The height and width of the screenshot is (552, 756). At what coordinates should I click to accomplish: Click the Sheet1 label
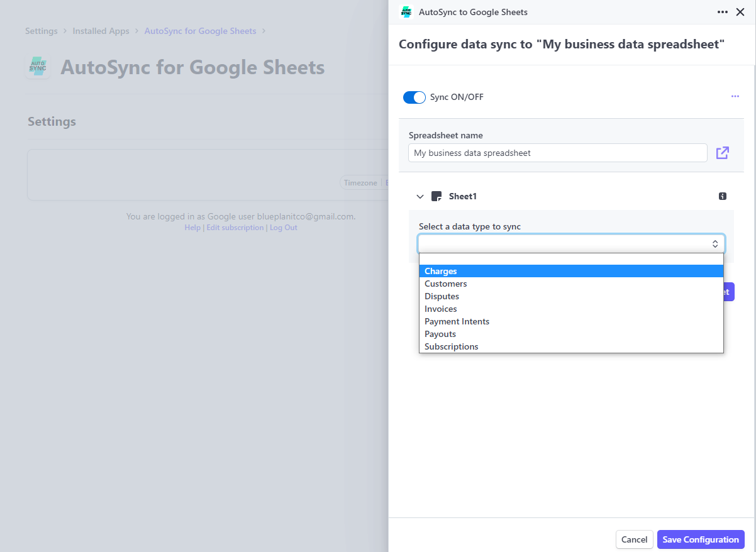point(463,197)
